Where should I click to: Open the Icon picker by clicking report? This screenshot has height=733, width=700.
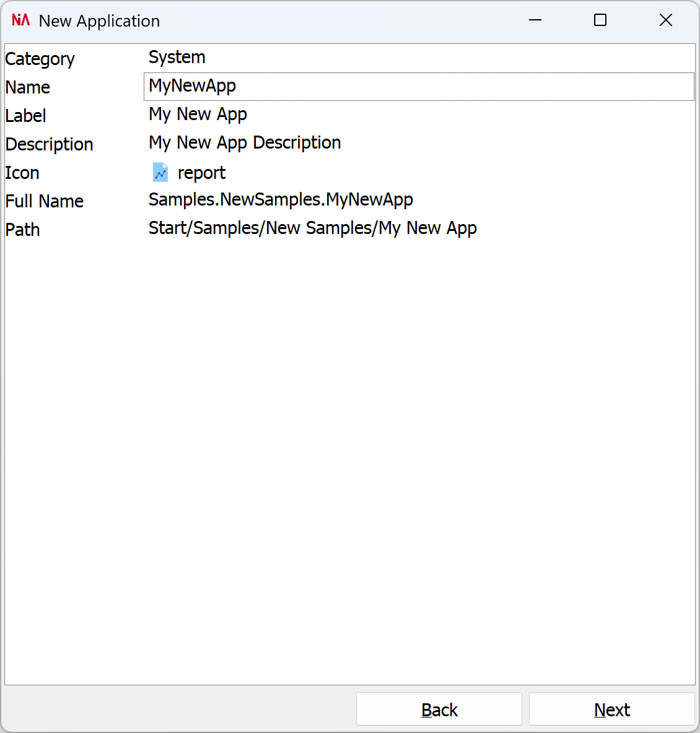coord(201,173)
